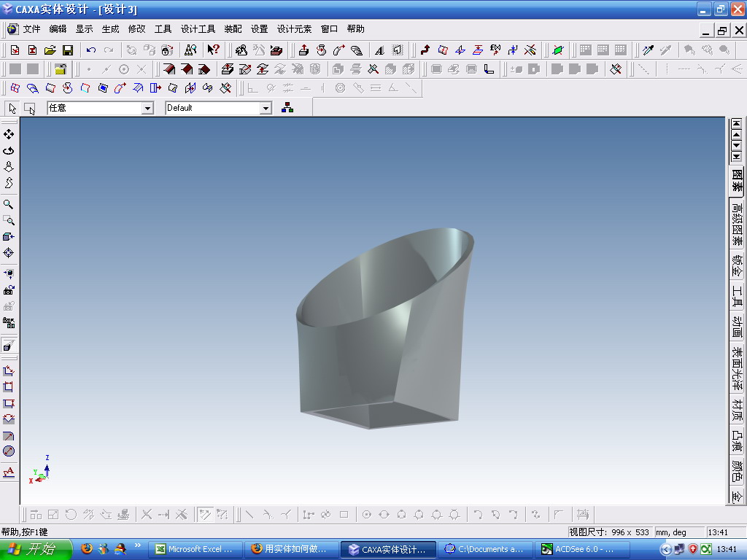Switch to the 表面光泽 catalog tab
The height and width of the screenshot is (560, 747).
(x=737, y=368)
